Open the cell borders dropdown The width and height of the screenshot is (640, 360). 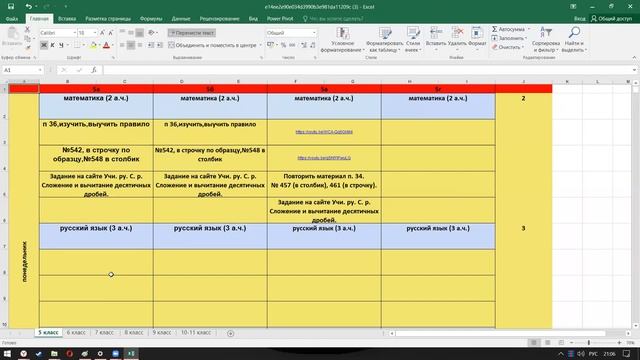tap(84, 45)
